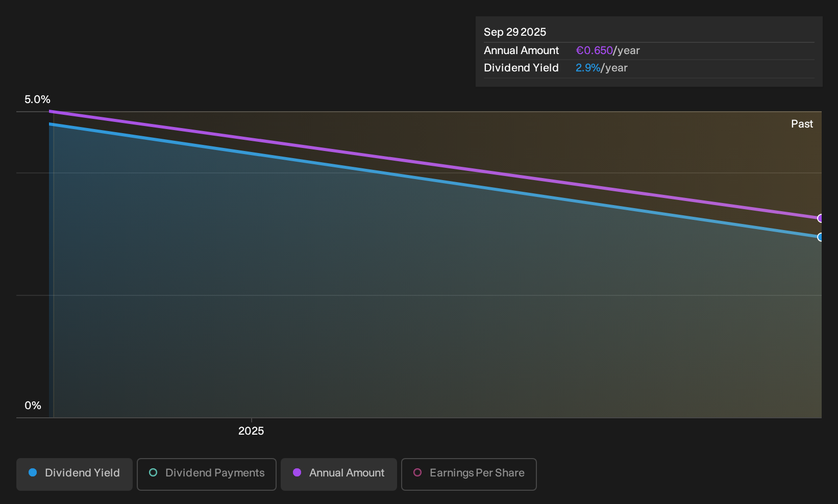Click the 0% y-axis label

pyautogui.click(x=33, y=406)
